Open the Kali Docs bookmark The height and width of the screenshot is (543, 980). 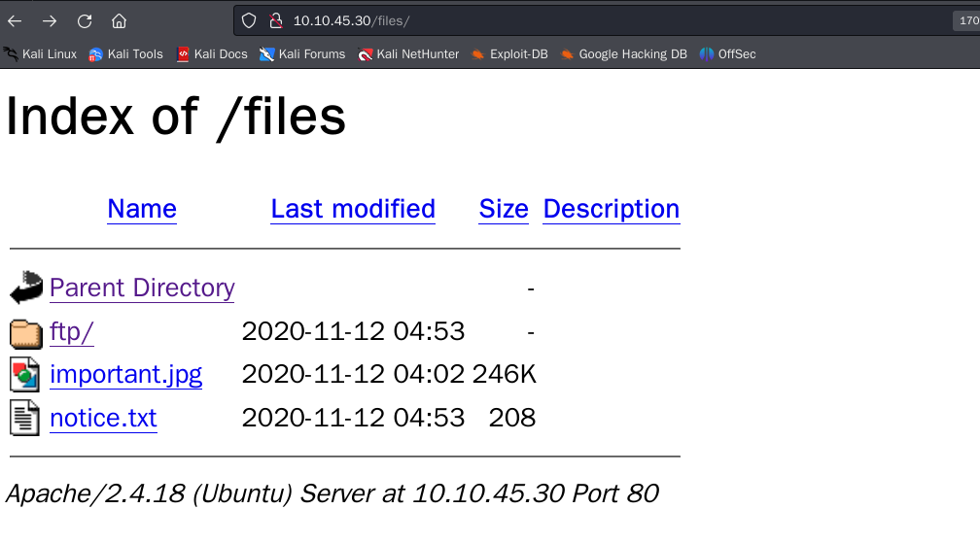point(212,54)
